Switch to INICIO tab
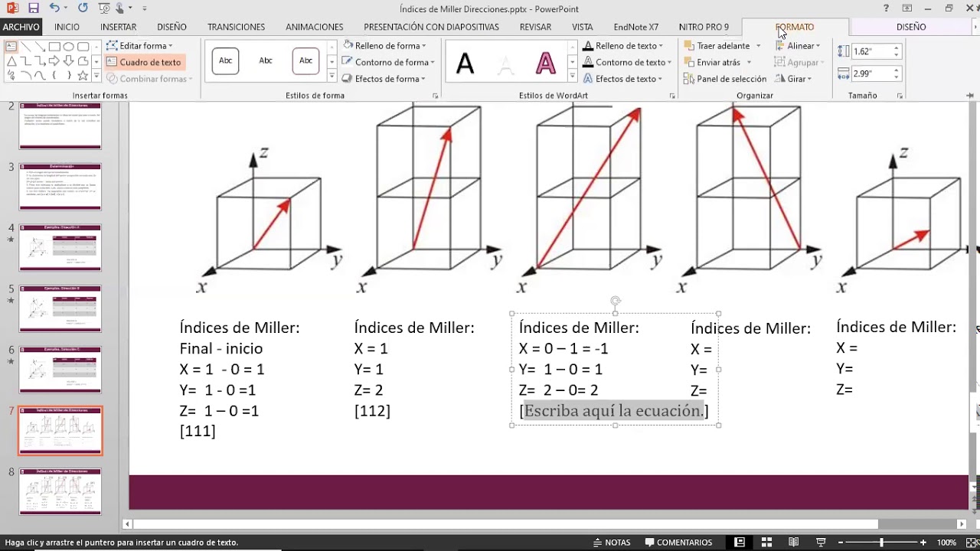The height and width of the screenshot is (551, 980). click(67, 27)
